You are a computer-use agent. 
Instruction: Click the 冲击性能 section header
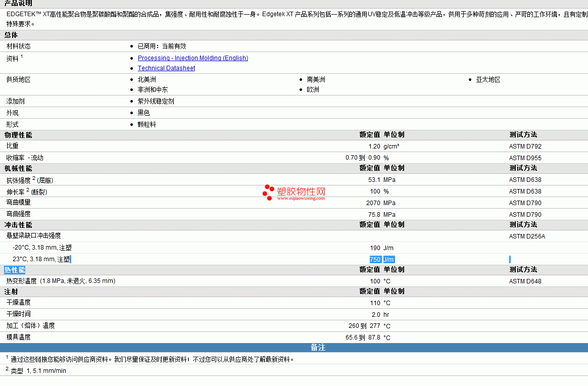coord(18,225)
